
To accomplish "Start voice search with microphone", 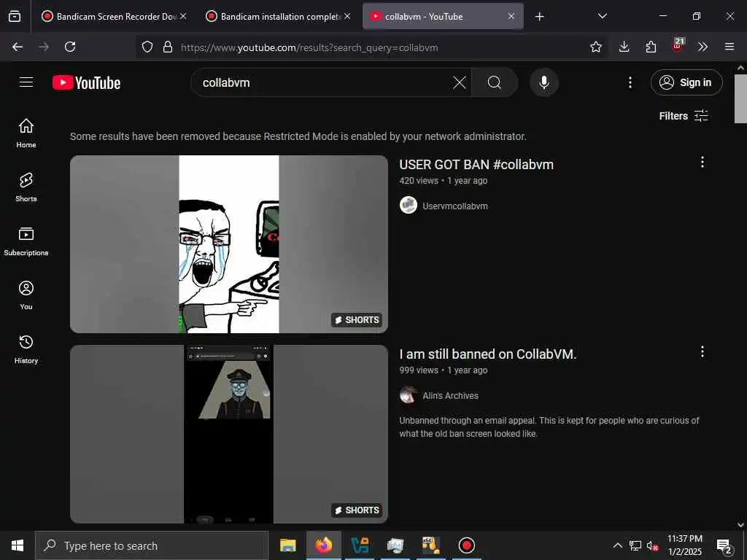I will 544,83.
